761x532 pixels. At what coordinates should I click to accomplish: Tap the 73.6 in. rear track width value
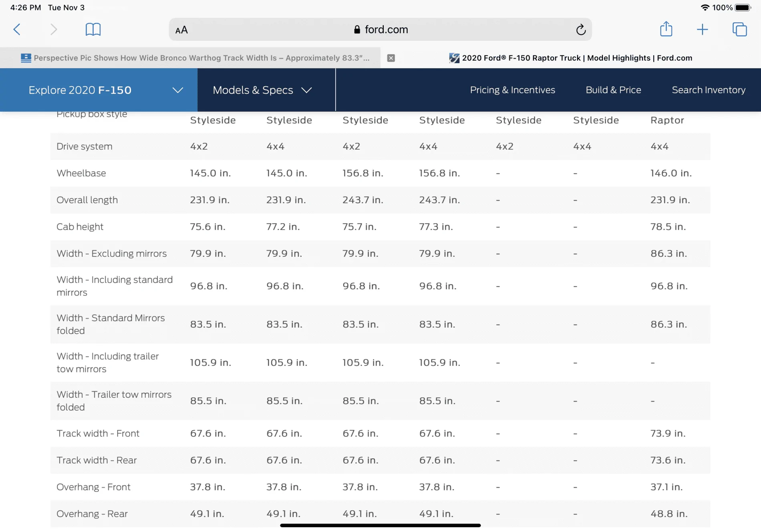click(668, 460)
